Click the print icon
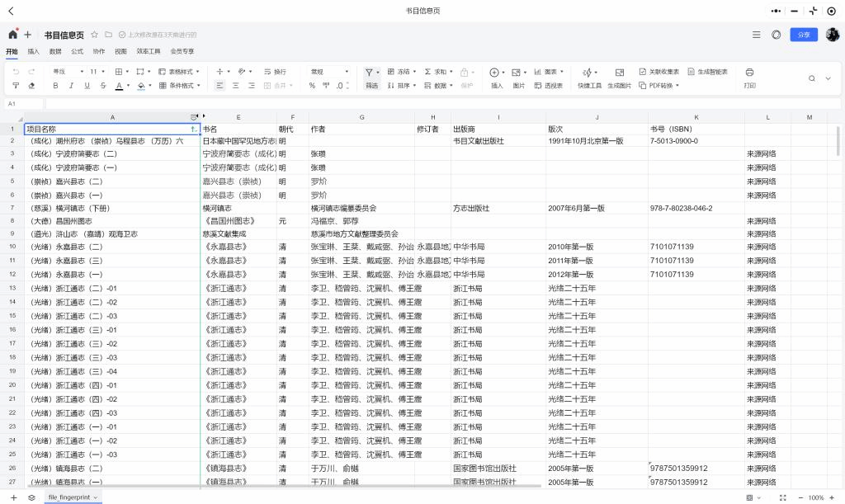The height and width of the screenshot is (504, 845). 749,73
